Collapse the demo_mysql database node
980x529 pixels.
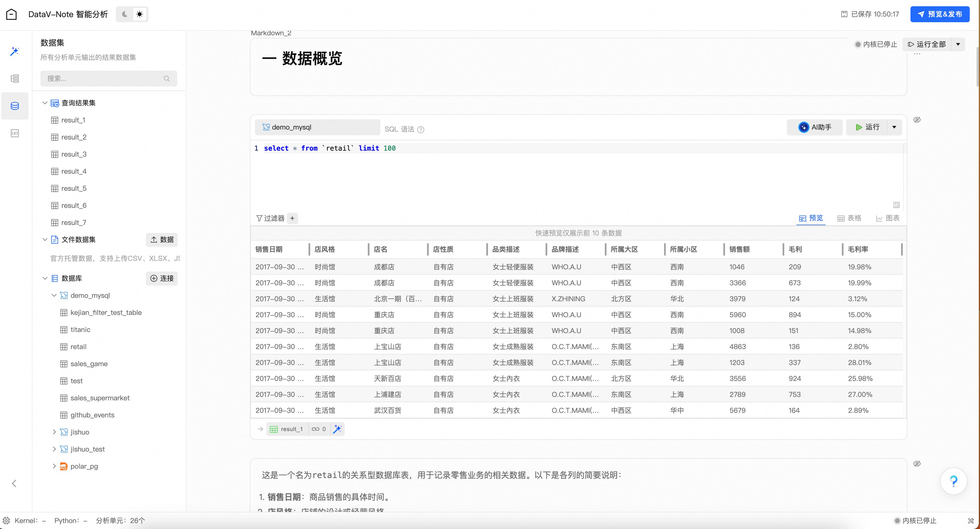54,296
